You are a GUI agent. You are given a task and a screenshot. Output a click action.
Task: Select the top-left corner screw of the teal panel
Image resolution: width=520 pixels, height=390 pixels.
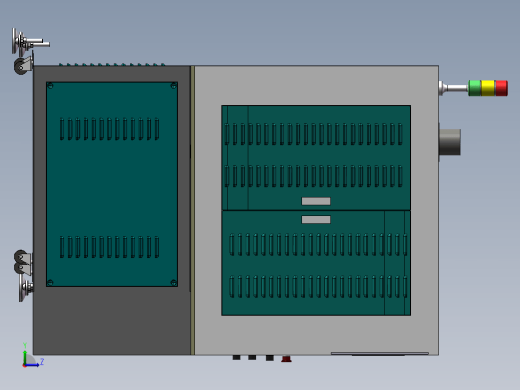click(50, 86)
